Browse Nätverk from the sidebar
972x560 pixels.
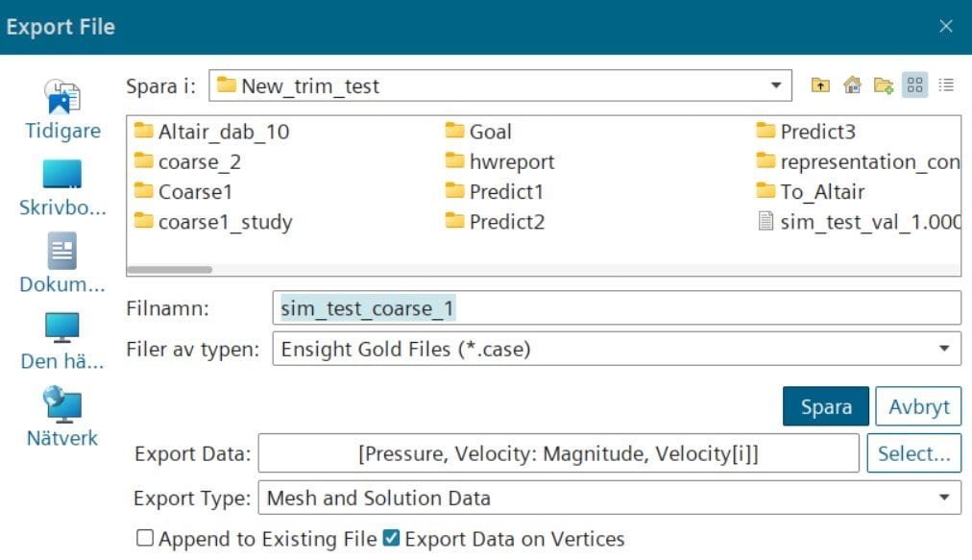click(x=61, y=418)
